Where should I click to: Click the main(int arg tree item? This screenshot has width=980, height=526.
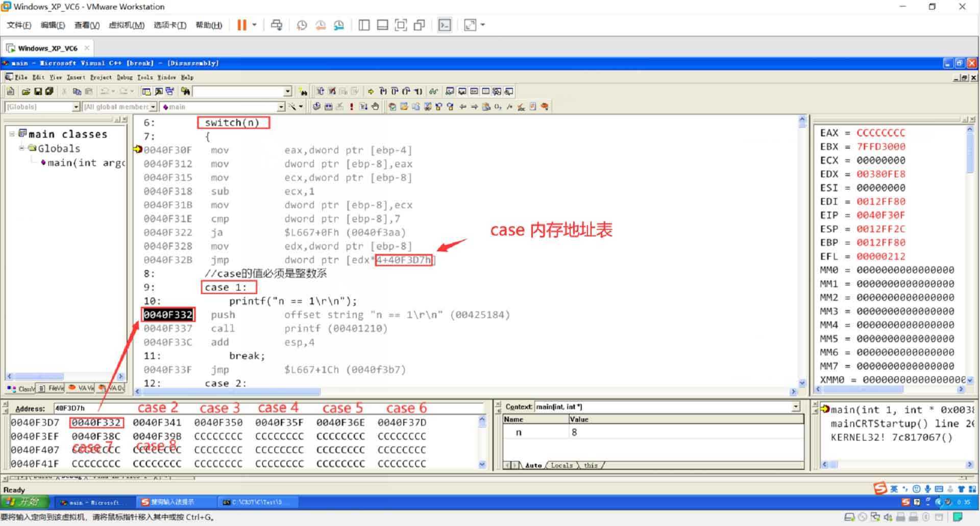[82, 162]
